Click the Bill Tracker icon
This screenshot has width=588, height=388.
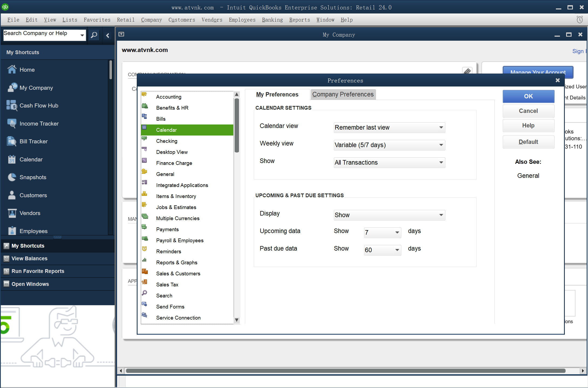pyautogui.click(x=12, y=141)
